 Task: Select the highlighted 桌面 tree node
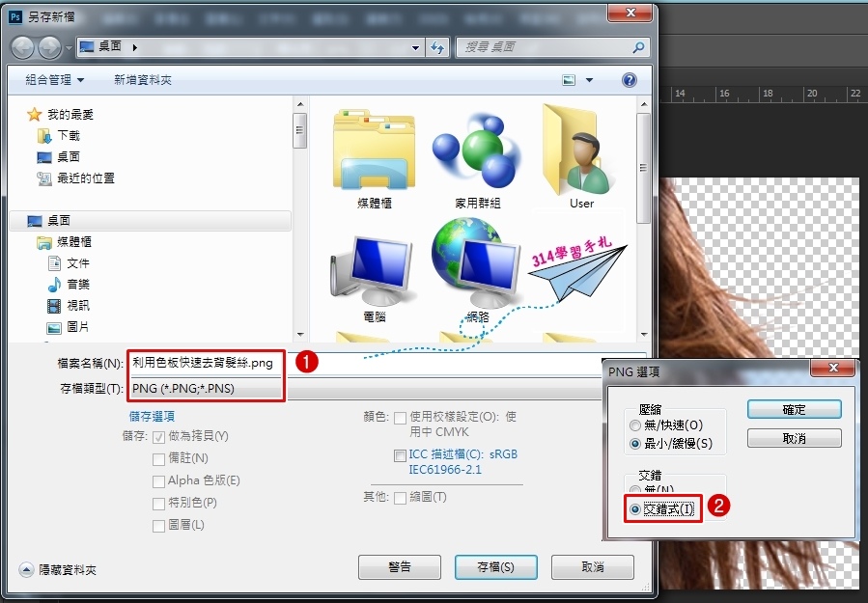pyautogui.click(x=150, y=221)
